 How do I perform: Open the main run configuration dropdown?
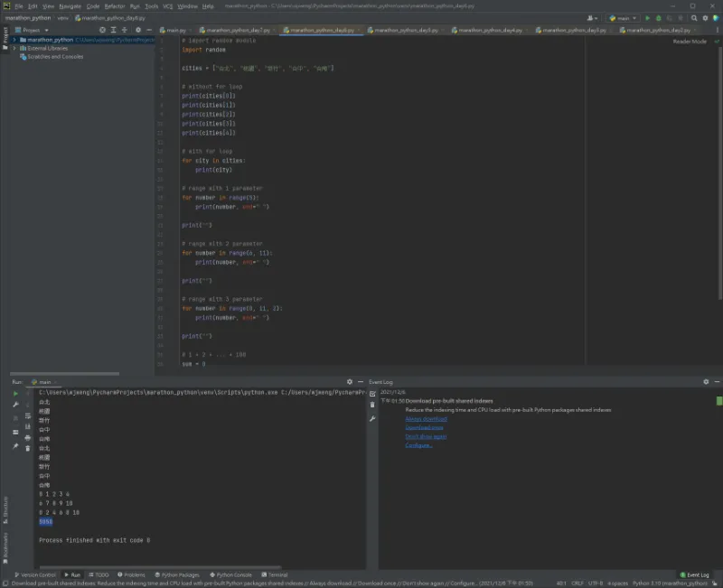click(x=623, y=18)
